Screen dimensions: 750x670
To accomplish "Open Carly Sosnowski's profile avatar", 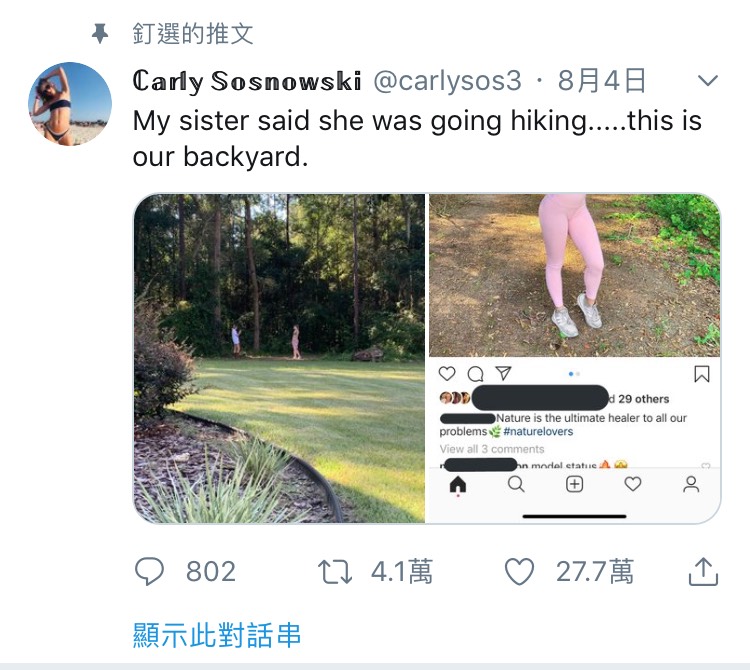I will click(x=69, y=104).
